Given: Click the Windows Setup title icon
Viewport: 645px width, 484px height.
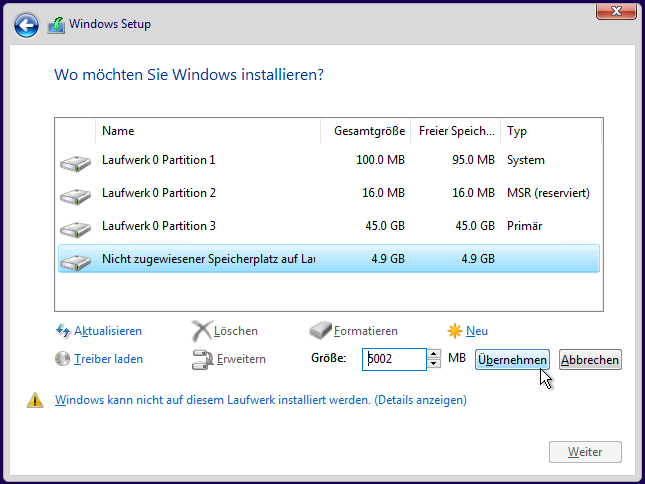Looking at the screenshot, I should click(x=56, y=25).
